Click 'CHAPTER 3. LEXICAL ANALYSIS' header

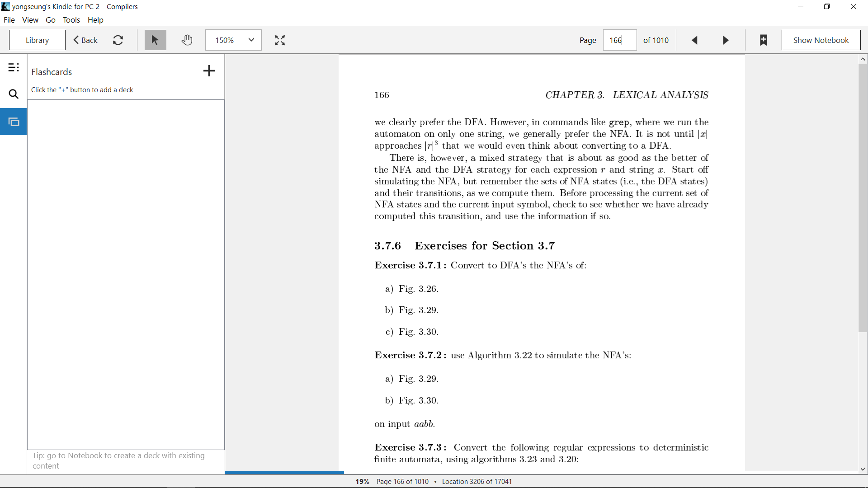627,95
